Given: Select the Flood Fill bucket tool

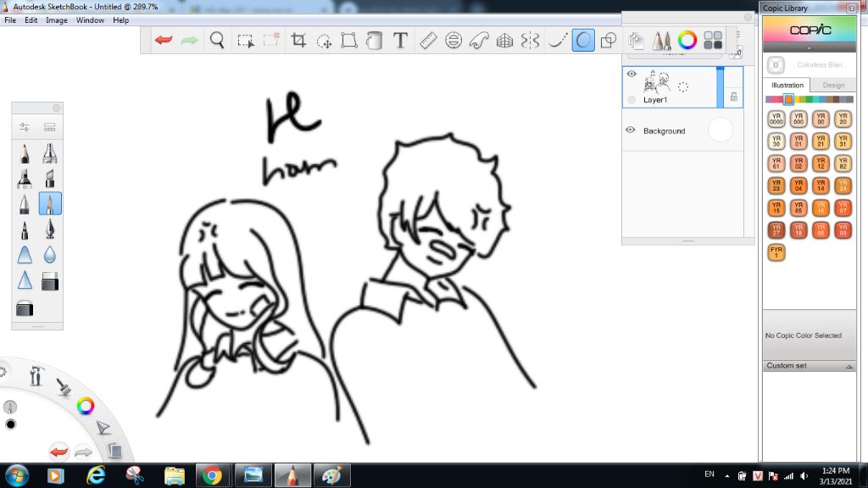Looking at the screenshot, I should tap(374, 41).
